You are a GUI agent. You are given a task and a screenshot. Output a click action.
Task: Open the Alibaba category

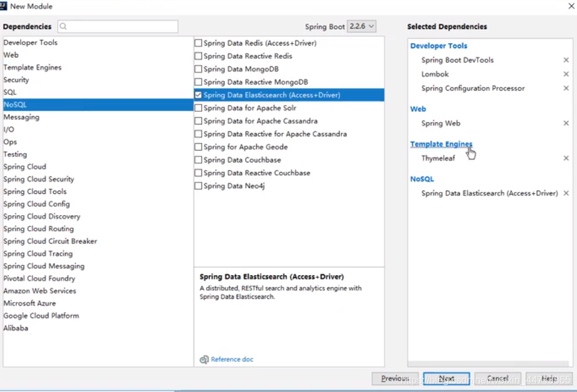98,328
